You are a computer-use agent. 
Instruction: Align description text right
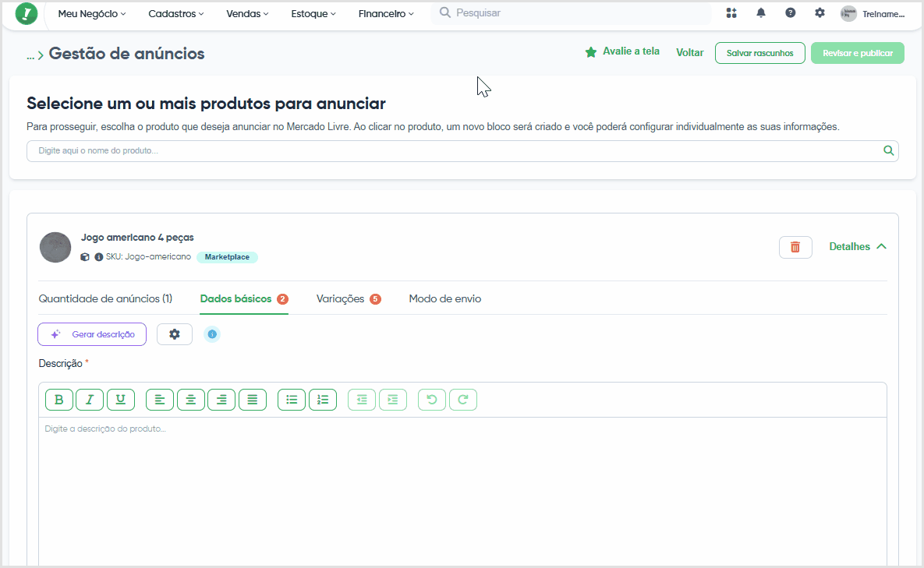(x=221, y=400)
